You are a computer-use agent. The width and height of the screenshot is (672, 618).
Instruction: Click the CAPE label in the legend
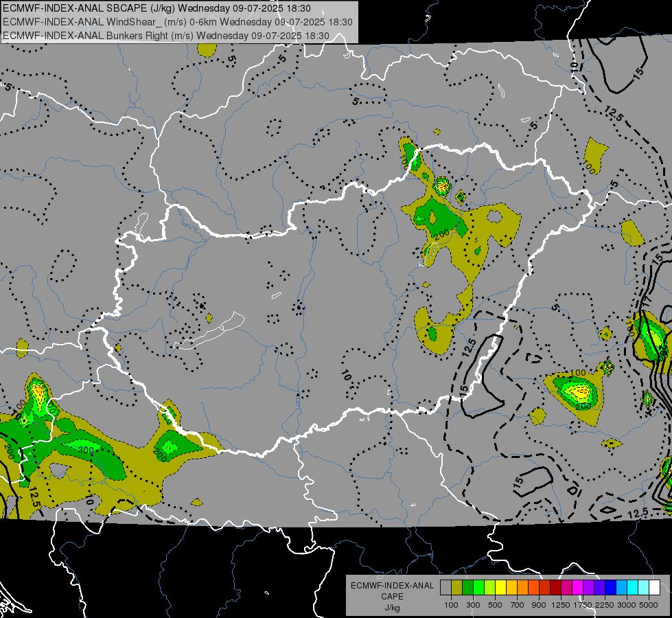392,597
